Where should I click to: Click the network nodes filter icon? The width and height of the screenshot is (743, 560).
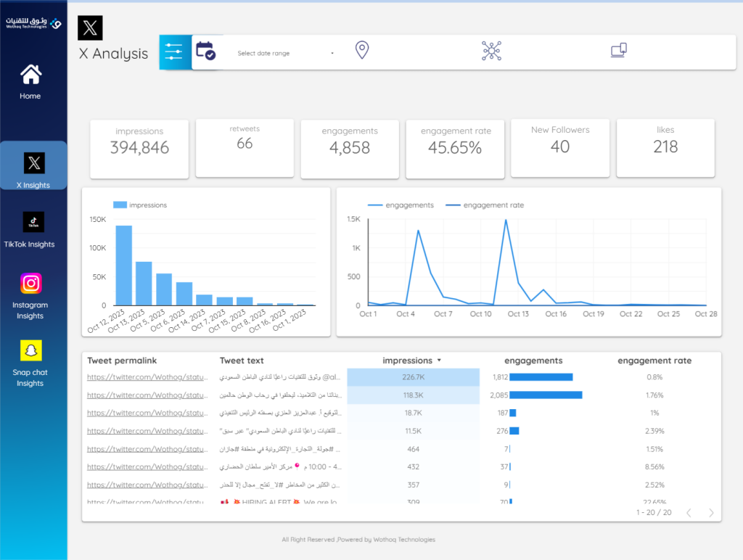pos(491,50)
